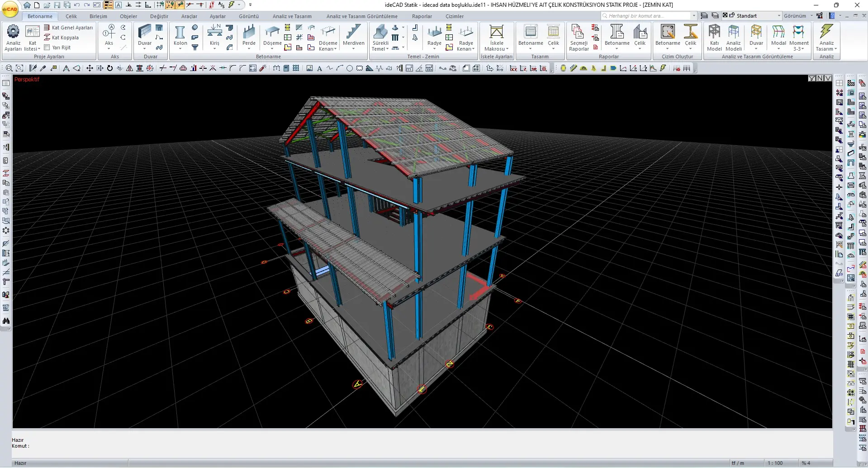Click the rotate tool in toolbar
The image size is (868, 468).
109,68
